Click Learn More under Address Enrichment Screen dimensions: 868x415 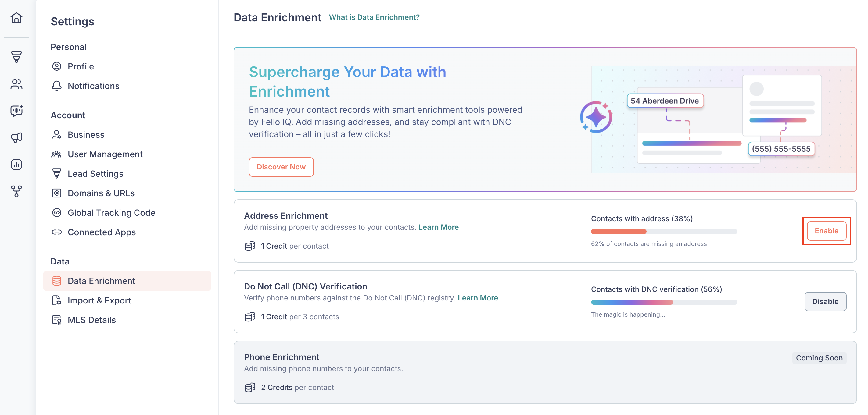(438, 227)
